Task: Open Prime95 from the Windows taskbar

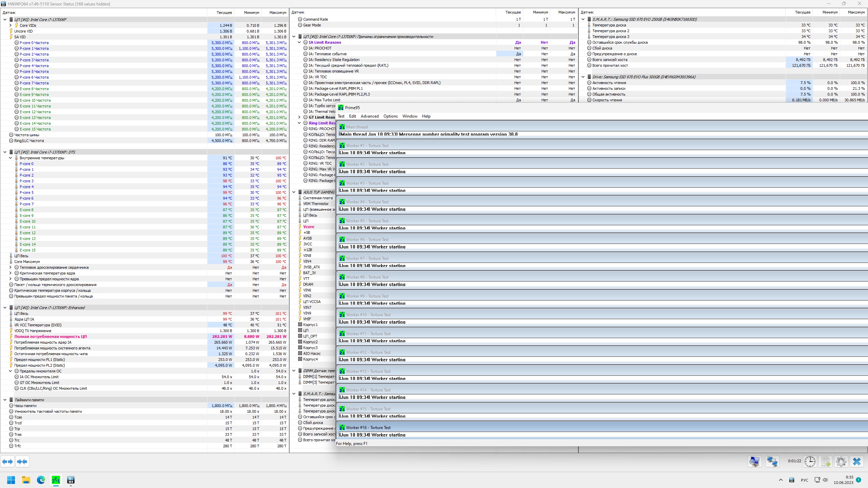Action: pyautogui.click(x=56, y=480)
